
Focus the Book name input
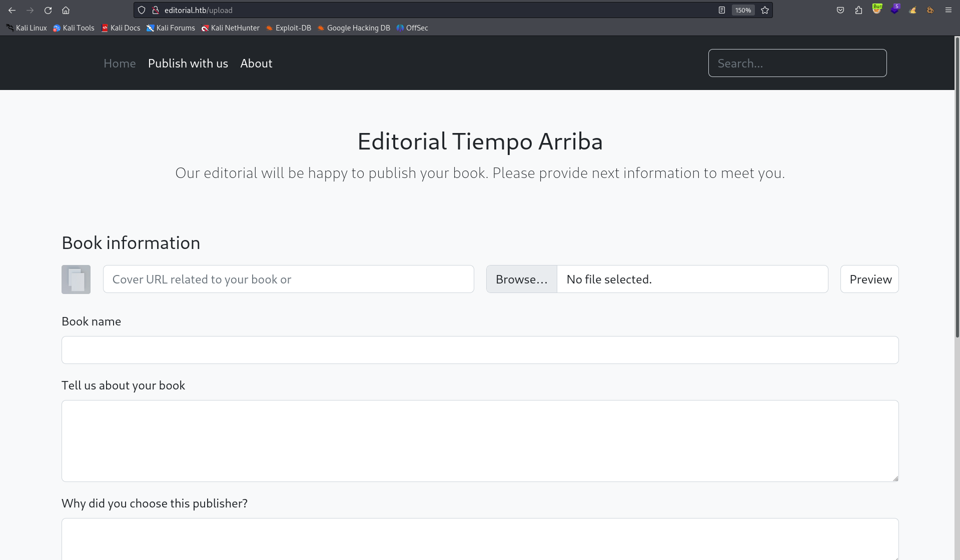480,350
